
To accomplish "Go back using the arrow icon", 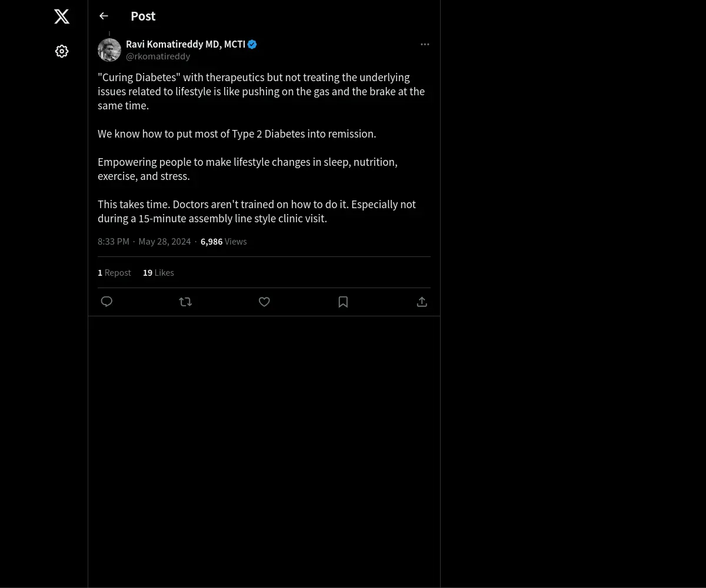I will pyautogui.click(x=104, y=16).
